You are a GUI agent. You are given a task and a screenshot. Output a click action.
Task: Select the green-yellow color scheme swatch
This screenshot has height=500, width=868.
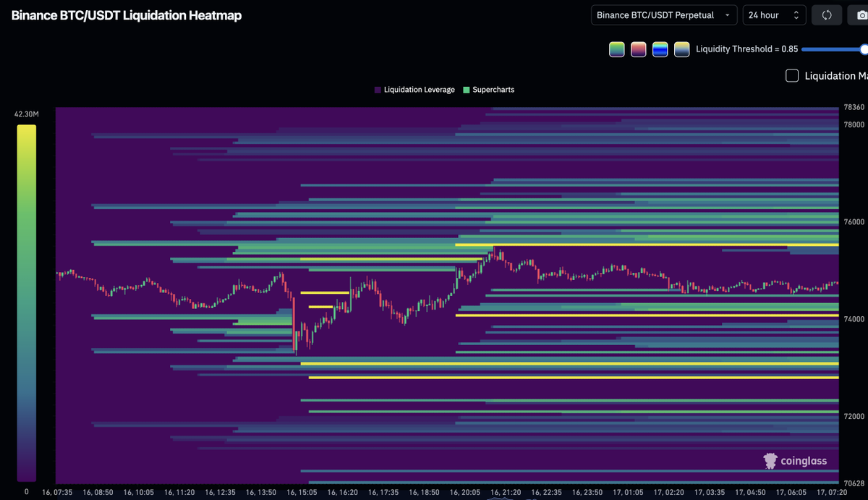tap(616, 49)
